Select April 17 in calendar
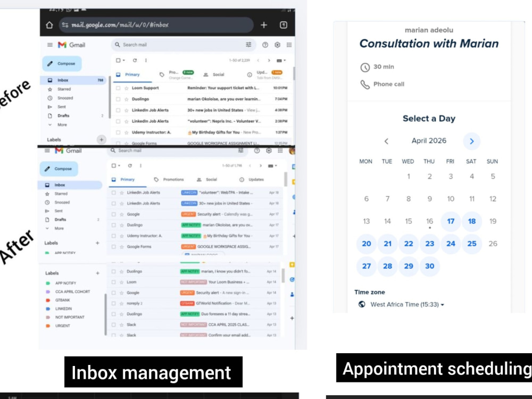Image resolution: width=532 pixels, height=399 pixels. point(451,221)
